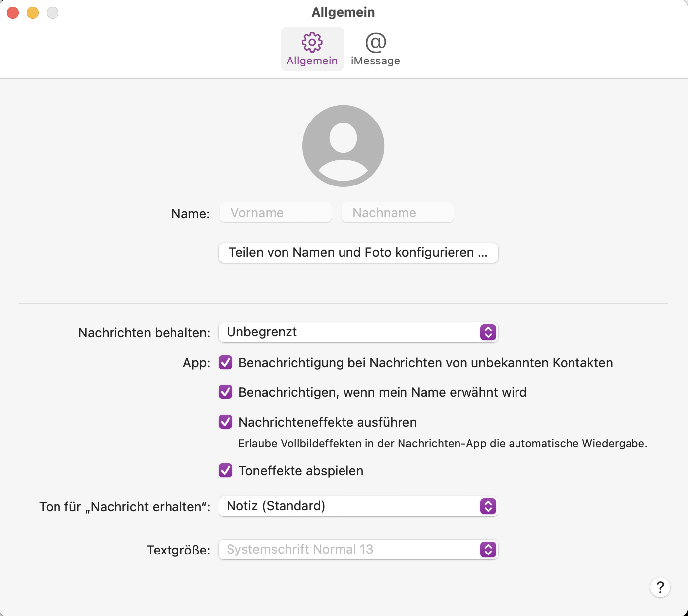
Task: Click the notification sound stepper arrows
Action: (x=488, y=506)
